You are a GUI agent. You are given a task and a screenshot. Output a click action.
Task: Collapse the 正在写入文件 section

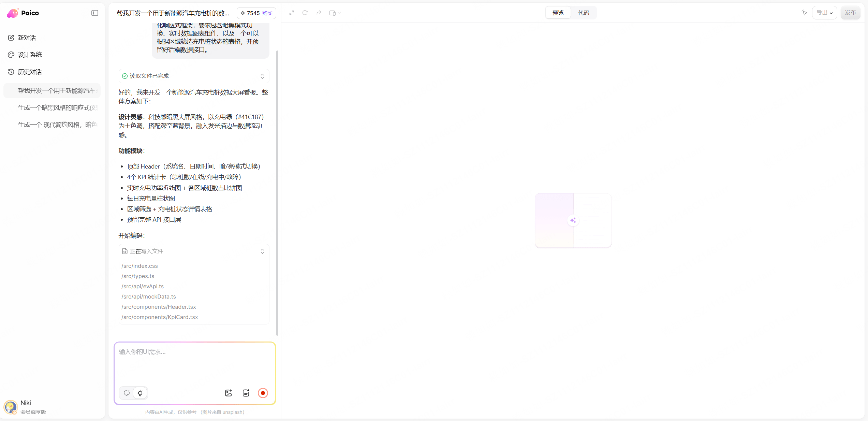pos(194,251)
